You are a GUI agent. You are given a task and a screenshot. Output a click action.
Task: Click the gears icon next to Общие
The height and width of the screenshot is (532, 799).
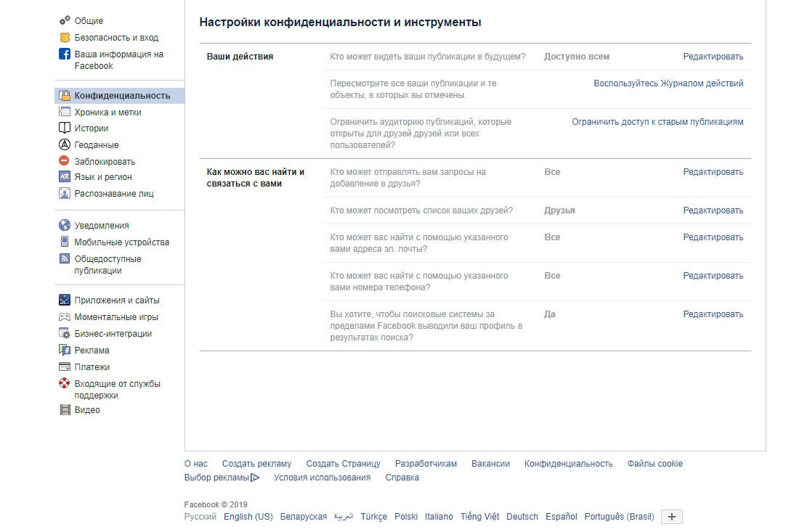65,20
